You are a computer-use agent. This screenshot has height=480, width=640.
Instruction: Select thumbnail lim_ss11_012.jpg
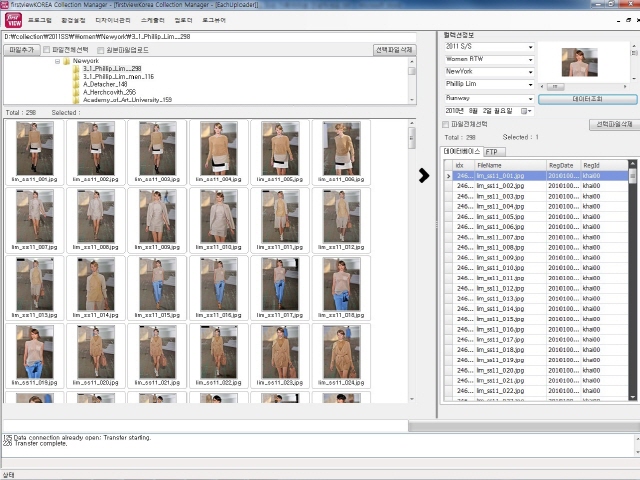[x=341, y=220]
